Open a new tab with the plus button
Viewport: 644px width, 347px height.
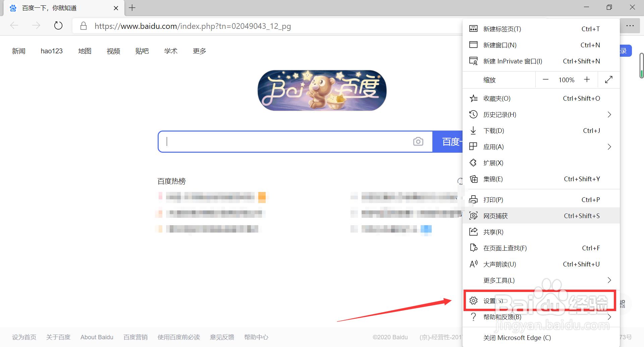click(132, 8)
